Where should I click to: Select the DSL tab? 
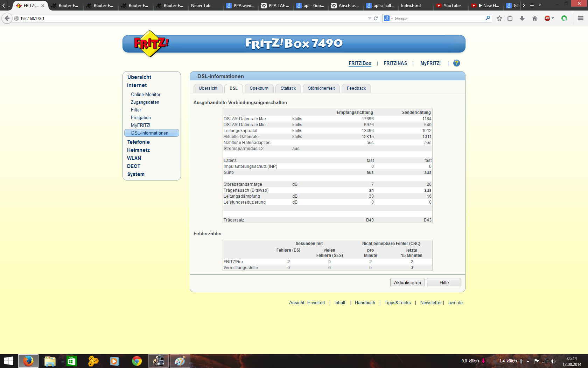tap(233, 88)
